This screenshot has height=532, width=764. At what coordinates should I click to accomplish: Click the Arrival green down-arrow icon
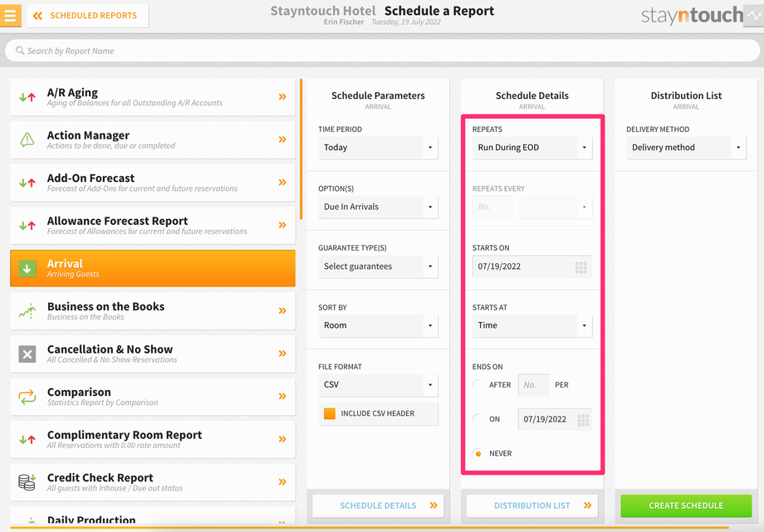click(x=27, y=268)
